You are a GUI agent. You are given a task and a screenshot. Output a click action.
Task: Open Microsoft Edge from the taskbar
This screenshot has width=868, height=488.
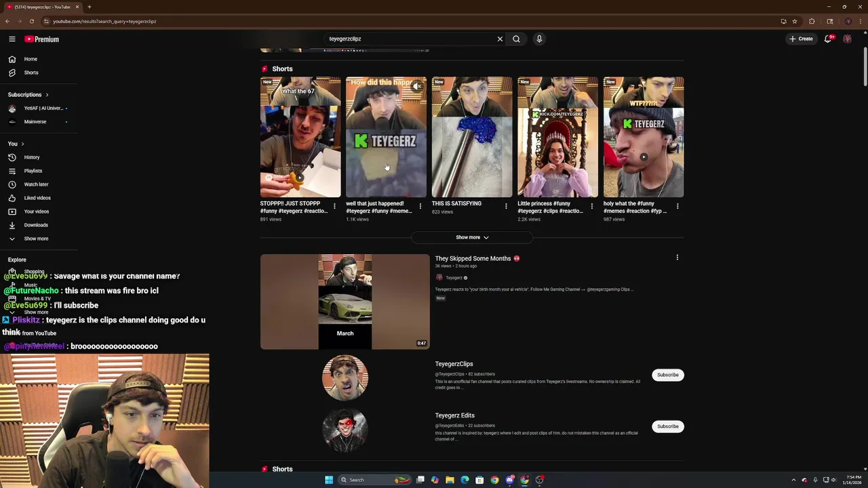tap(465, 480)
